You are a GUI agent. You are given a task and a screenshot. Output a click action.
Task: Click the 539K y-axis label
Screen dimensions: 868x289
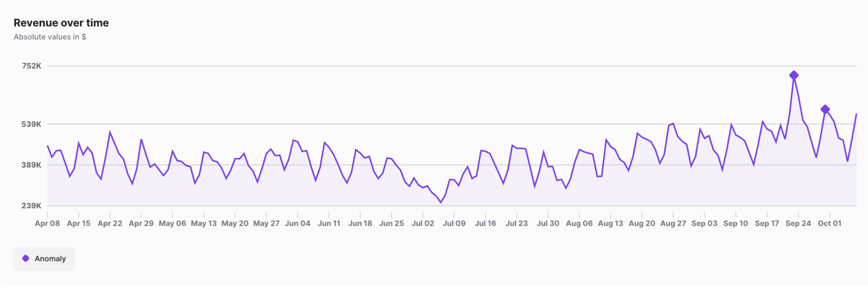coord(32,124)
